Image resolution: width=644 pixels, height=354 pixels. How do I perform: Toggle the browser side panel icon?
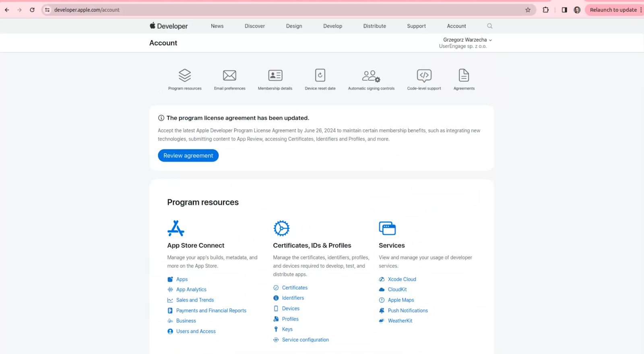tap(564, 10)
